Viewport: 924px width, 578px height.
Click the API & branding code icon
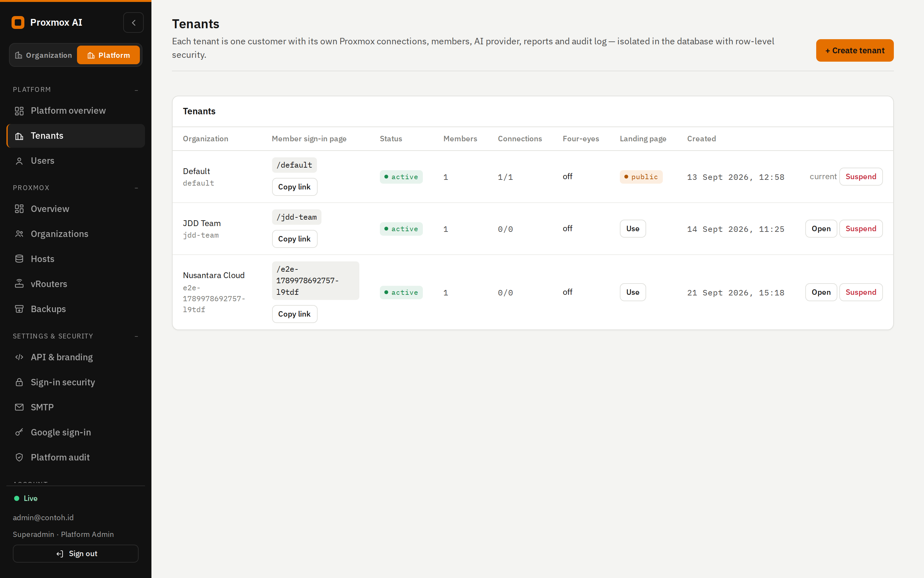pos(19,357)
